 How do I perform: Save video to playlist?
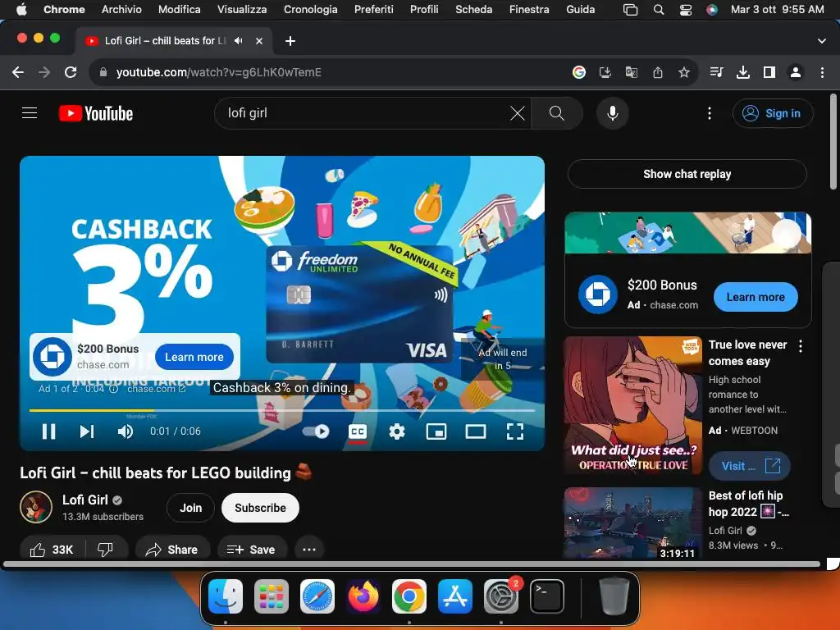tap(251, 549)
